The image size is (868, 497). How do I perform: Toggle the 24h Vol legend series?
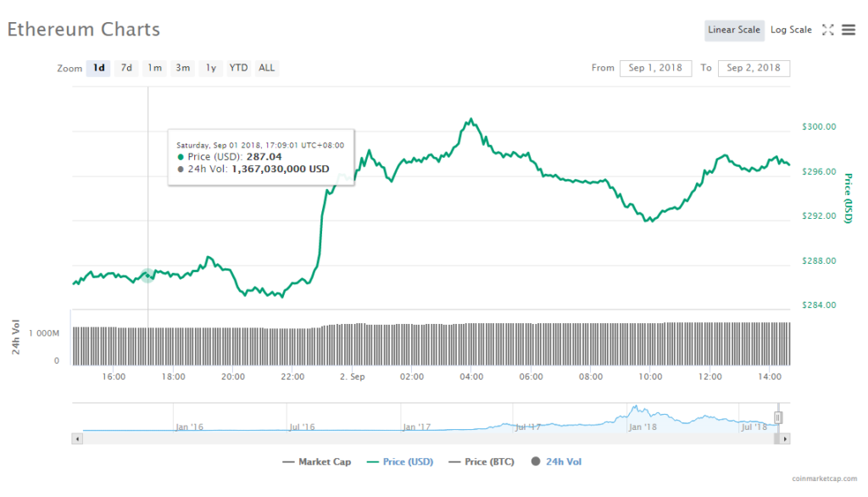click(x=556, y=462)
